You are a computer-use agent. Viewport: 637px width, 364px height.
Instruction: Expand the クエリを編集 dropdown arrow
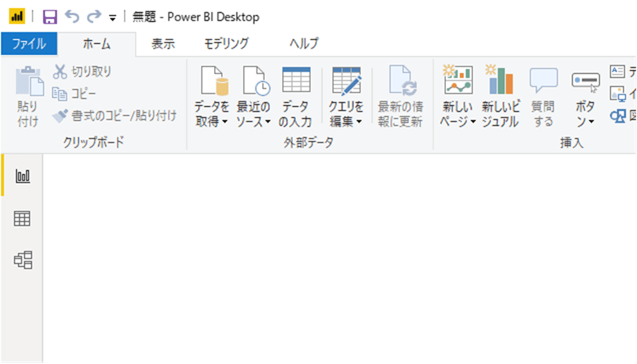[x=359, y=122]
